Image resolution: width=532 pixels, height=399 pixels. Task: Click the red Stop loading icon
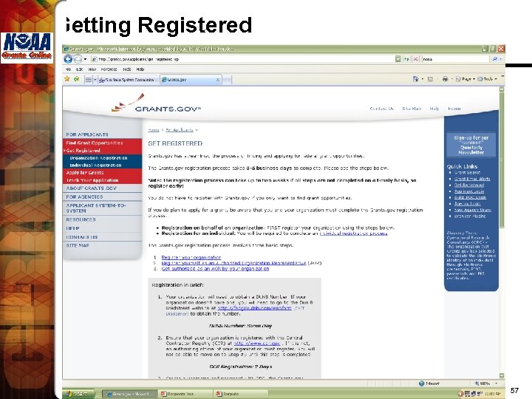click(415, 59)
